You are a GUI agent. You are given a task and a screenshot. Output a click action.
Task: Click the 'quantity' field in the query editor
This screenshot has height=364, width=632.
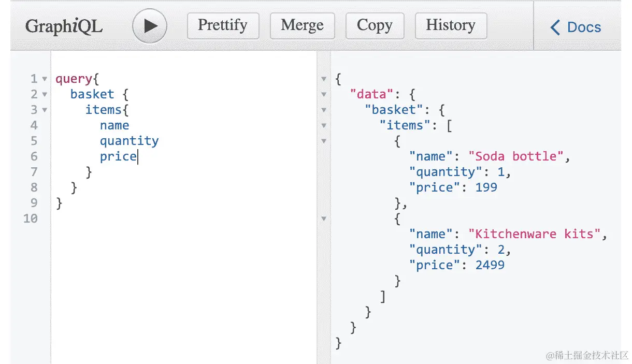[130, 141]
